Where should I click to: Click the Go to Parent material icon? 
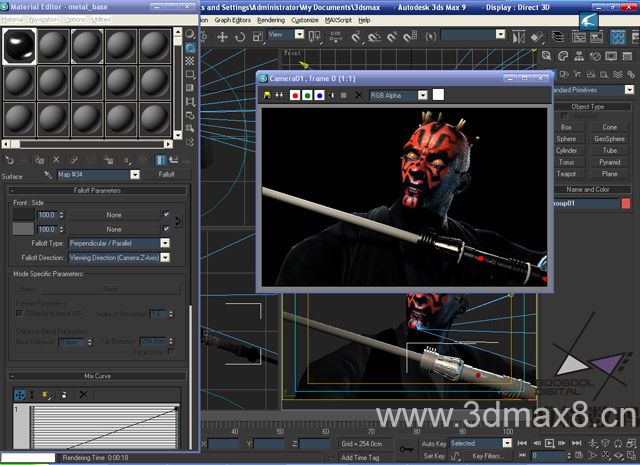tap(174, 160)
